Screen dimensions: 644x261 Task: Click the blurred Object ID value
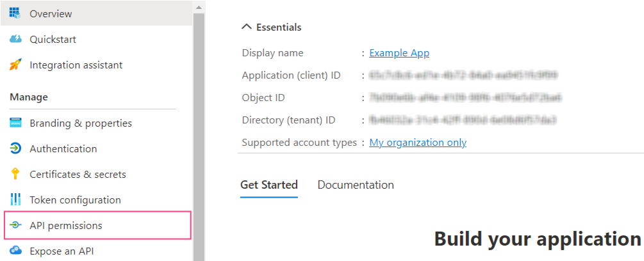pos(465,98)
